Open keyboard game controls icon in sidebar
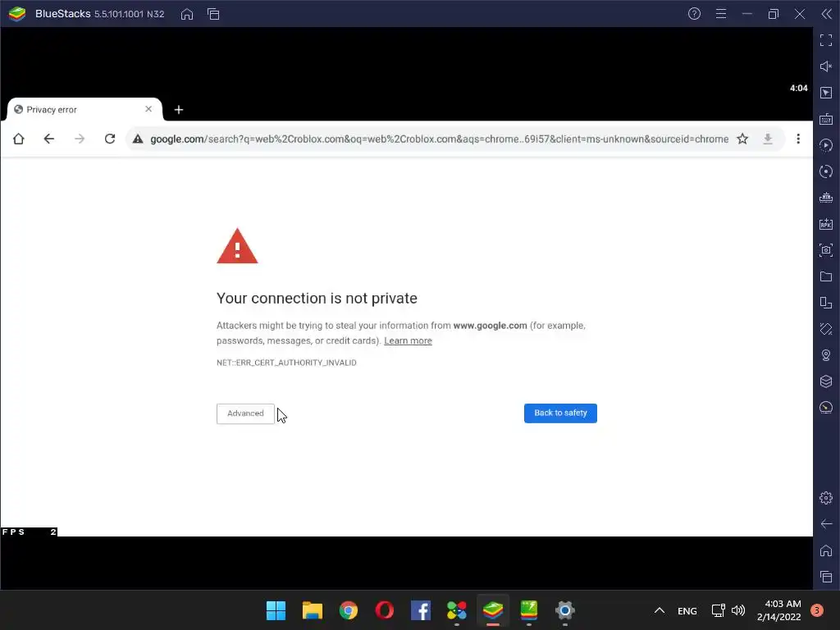This screenshot has width=840, height=630. coord(826,119)
